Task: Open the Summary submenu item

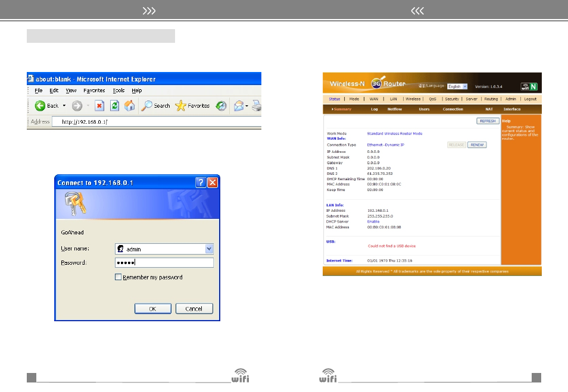Action: click(x=342, y=109)
